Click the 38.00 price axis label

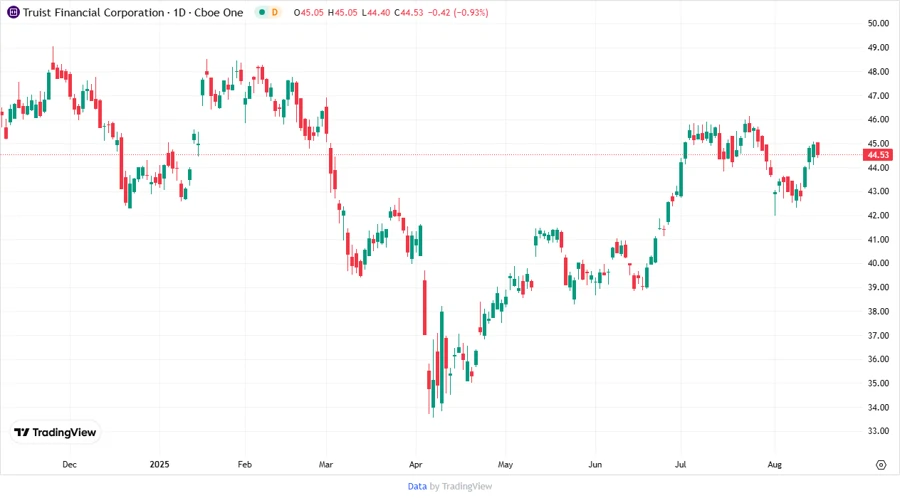[878, 312]
